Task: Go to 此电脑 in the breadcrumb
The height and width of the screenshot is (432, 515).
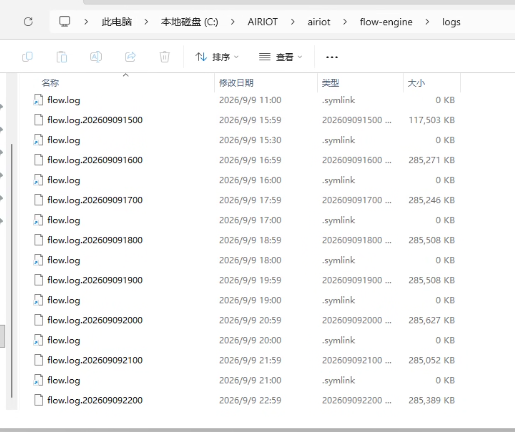Action: [x=116, y=22]
